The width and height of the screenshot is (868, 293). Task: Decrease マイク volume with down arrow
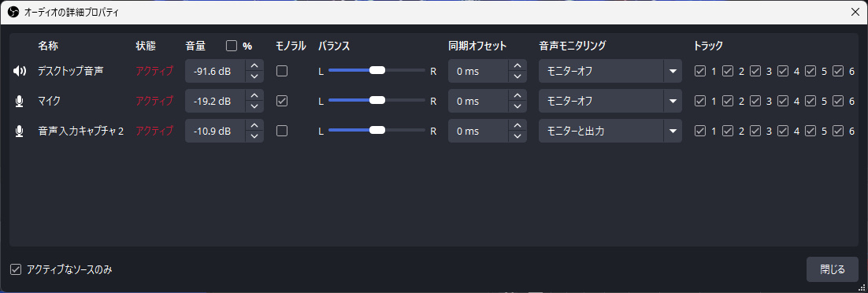[x=254, y=106]
